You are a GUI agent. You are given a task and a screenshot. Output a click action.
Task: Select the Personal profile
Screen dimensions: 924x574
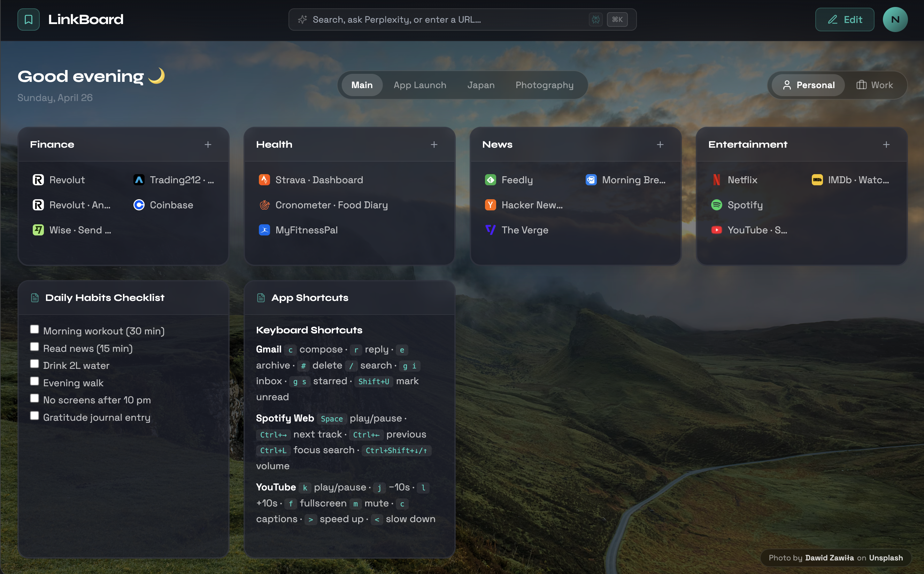(809, 85)
